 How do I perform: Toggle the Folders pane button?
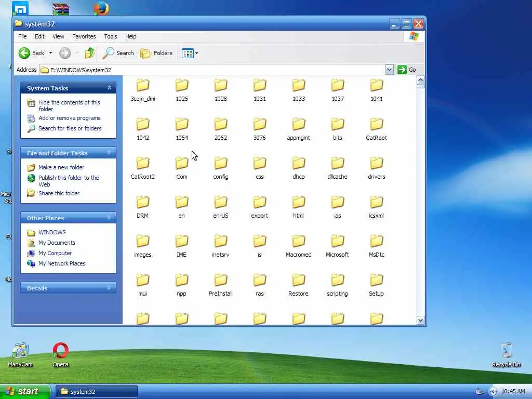point(156,53)
